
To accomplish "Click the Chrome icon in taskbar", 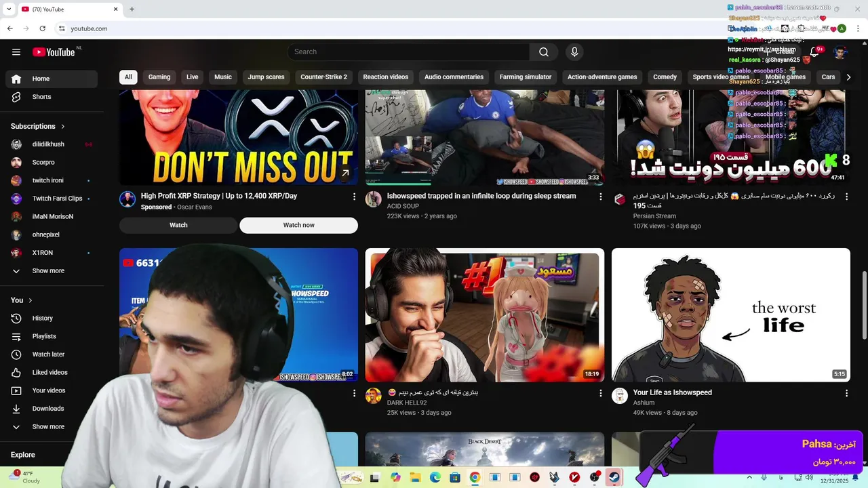I will tap(475, 477).
